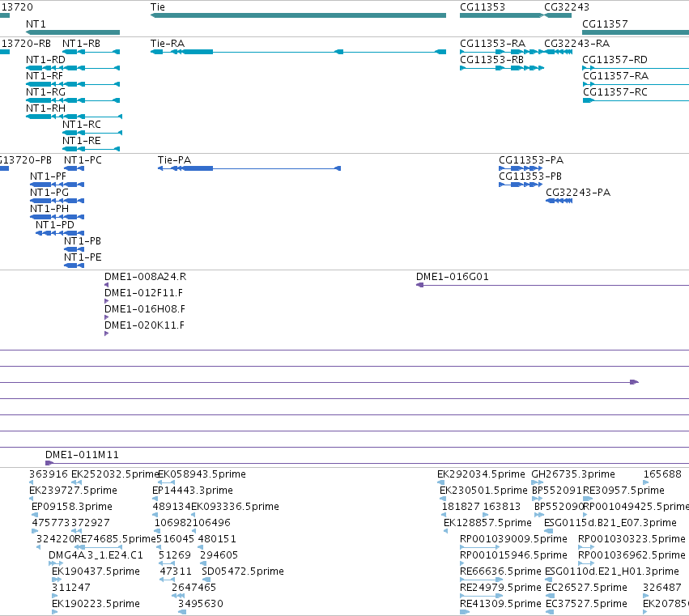Select protein NT1-PE

(x=74, y=266)
